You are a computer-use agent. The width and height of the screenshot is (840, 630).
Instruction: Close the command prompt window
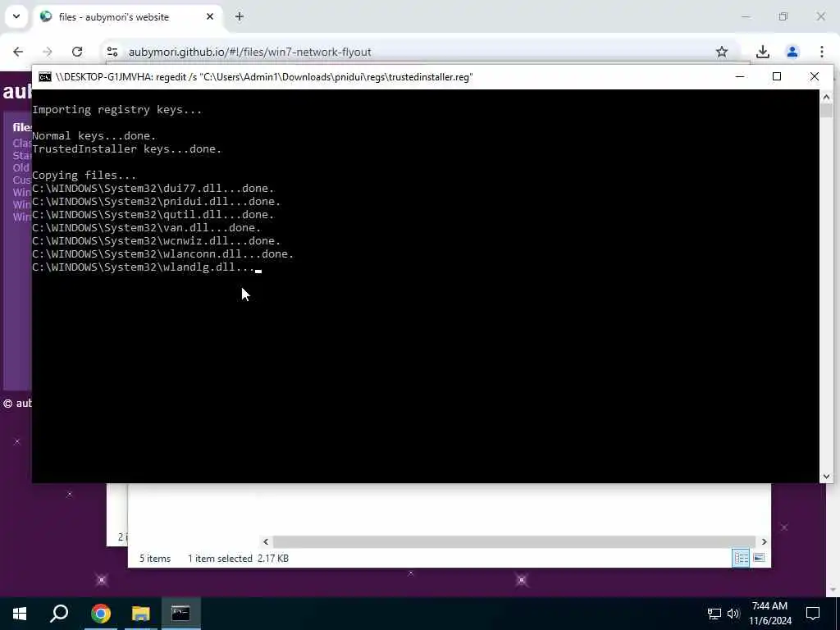click(815, 76)
